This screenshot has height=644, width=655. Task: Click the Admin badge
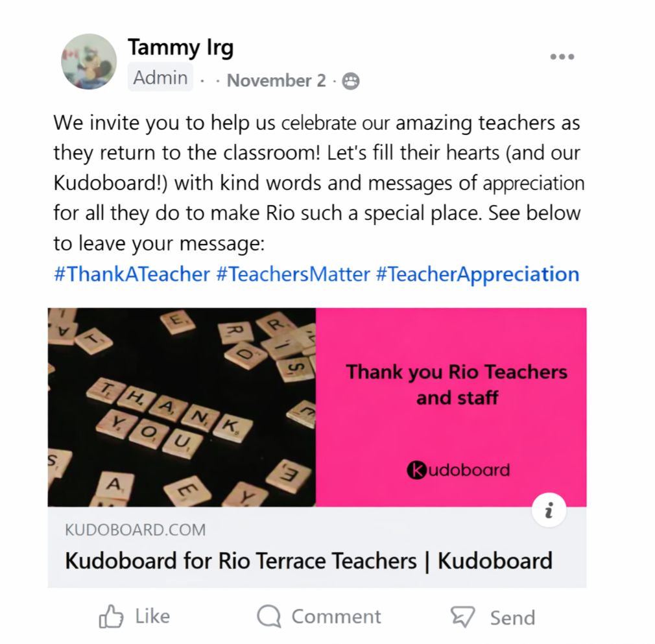(160, 78)
